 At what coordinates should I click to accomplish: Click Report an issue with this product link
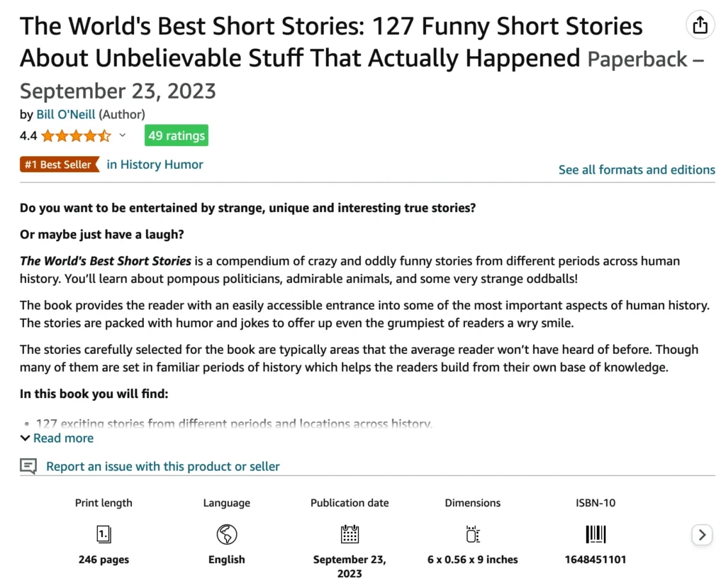click(x=162, y=466)
